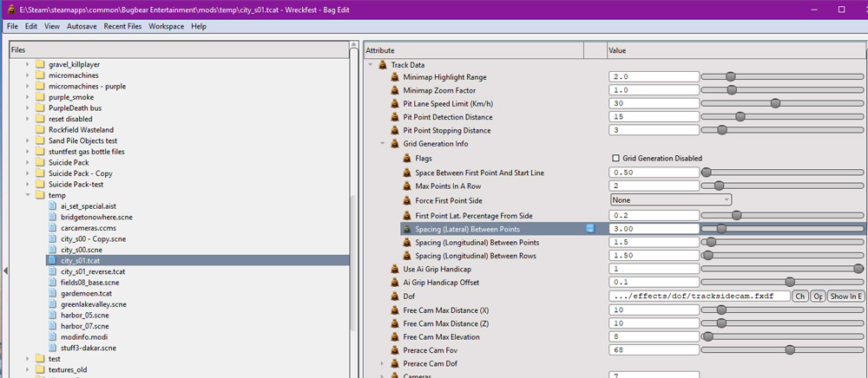868x378 pixels.
Task: Click the Ch button next to Dof path
Action: click(799, 297)
